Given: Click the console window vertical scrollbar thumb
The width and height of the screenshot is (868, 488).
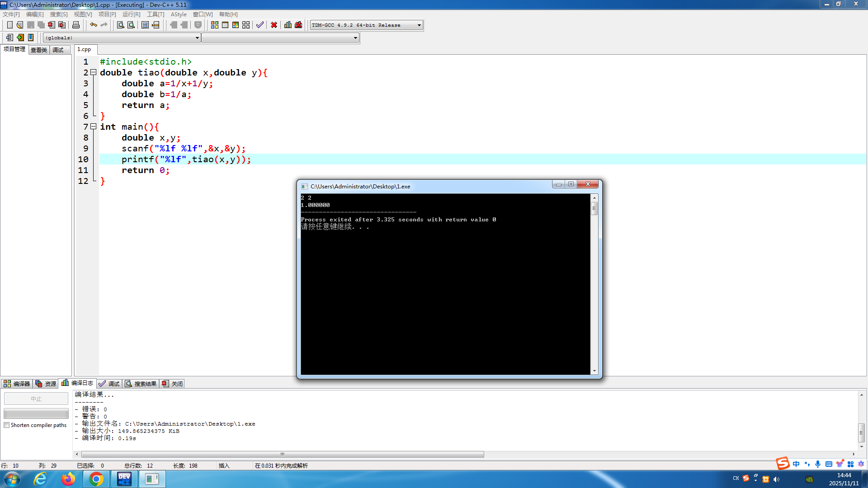Looking at the screenshot, I should 594,208.
